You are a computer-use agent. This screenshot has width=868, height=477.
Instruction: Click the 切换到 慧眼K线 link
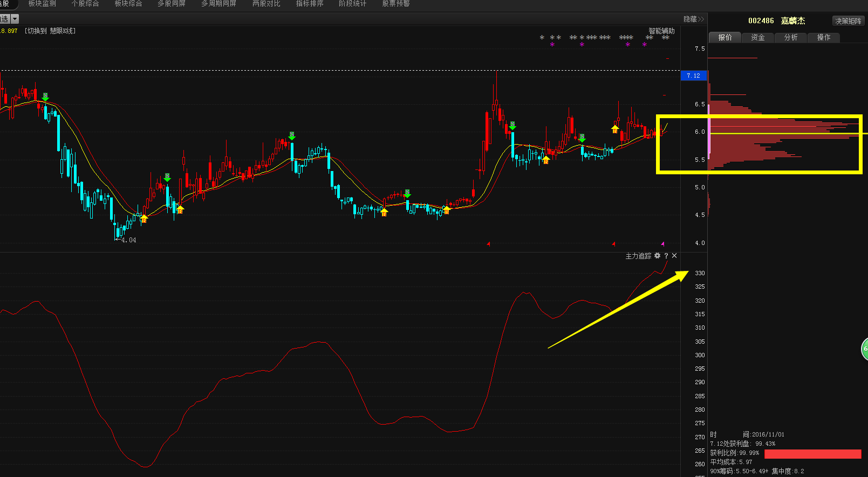pos(50,31)
